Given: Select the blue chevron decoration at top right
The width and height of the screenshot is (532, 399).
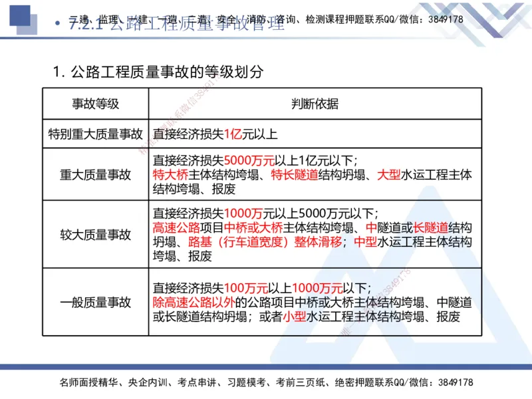Looking at the screenshot, I should pos(495,17).
